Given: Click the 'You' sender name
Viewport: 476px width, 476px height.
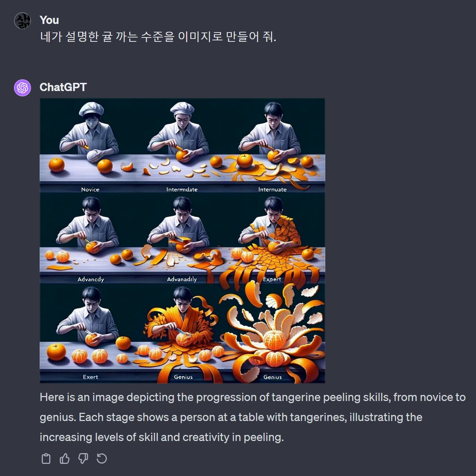Looking at the screenshot, I should coord(49,20).
